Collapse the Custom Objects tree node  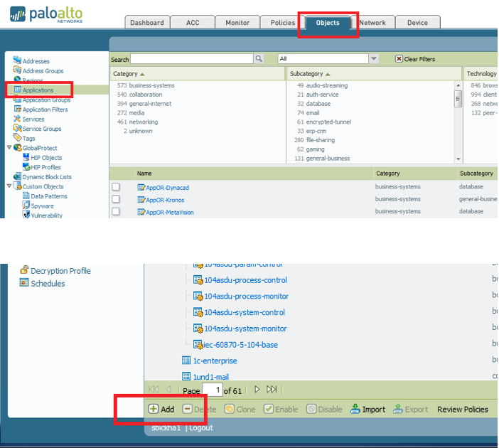point(9,186)
